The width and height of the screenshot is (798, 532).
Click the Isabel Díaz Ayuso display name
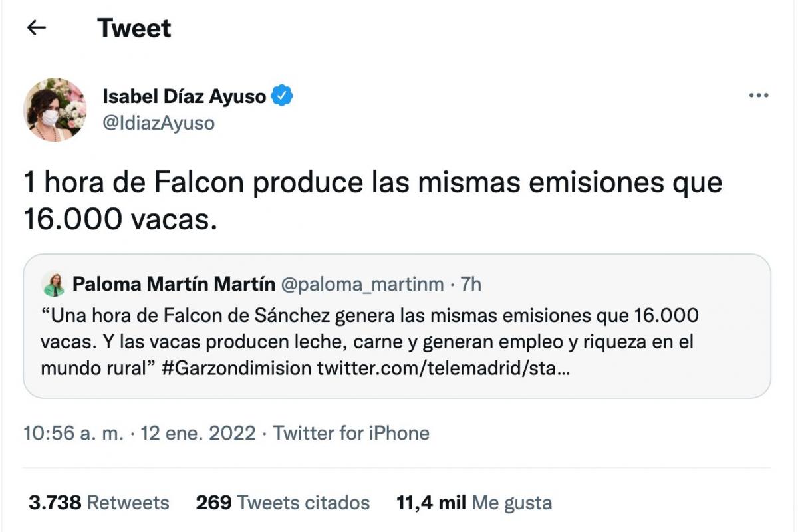pyautogui.click(x=184, y=96)
